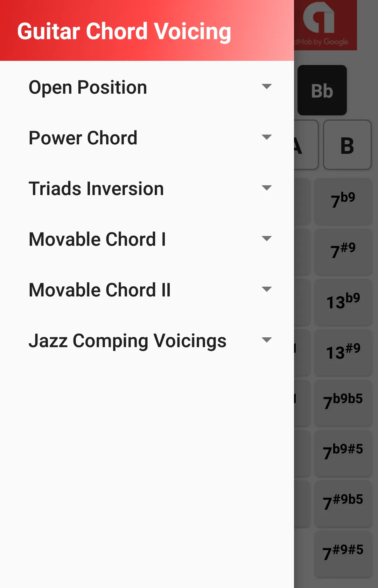Select the Bb root note button

point(322,90)
